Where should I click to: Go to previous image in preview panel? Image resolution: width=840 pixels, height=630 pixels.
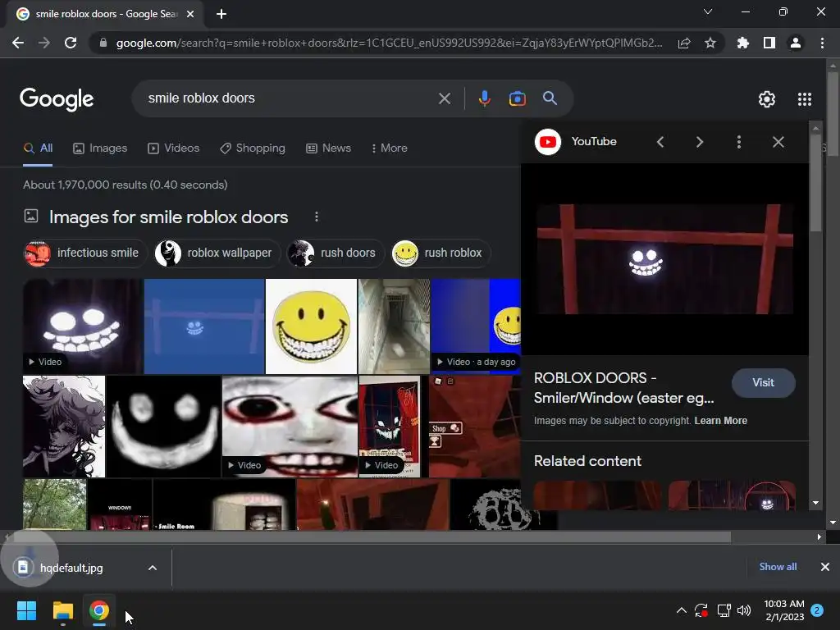[660, 142]
